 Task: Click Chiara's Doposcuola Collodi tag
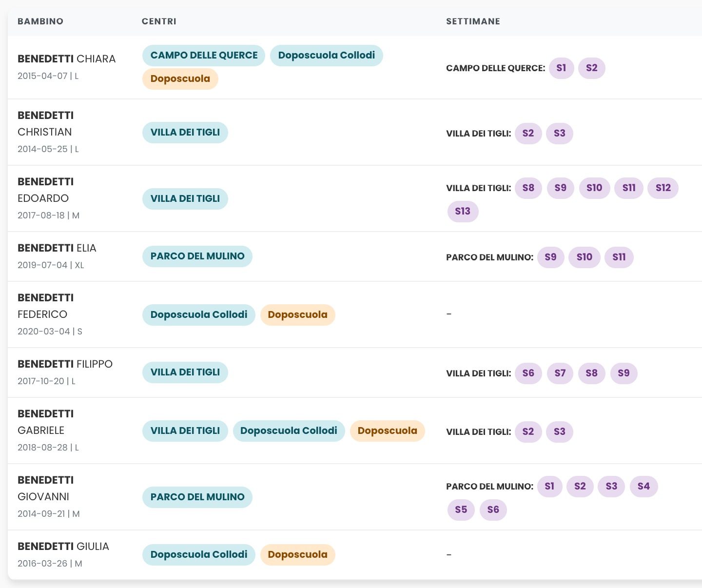pyautogui.click(x=327, y=56)
